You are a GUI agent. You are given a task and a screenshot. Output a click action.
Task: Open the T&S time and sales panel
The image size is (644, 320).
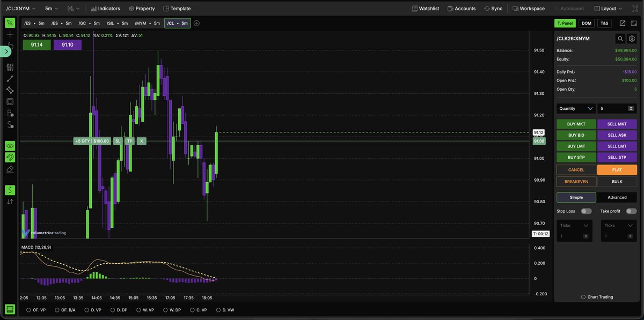coord(604,23)
